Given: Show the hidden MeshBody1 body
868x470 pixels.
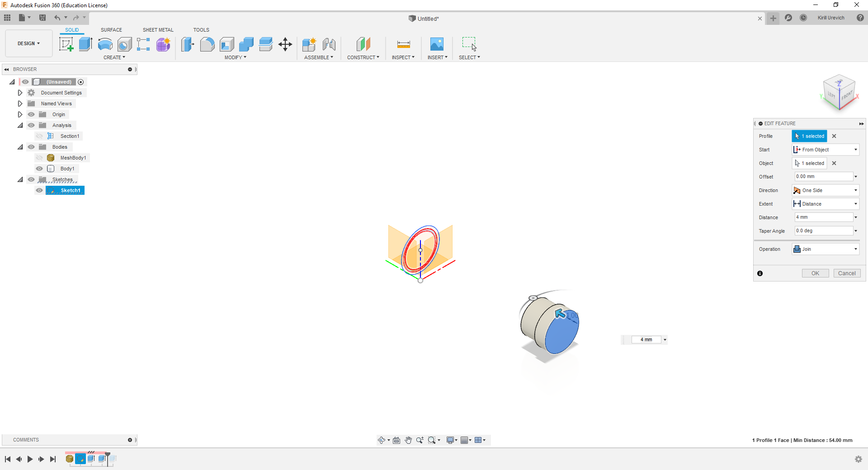Looking at the screenshot, I should (40, 158).
